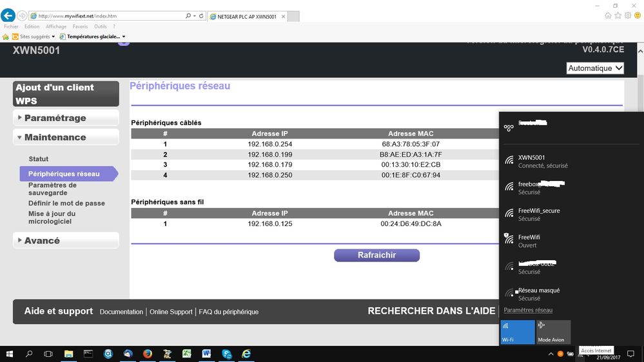The width and height of the screenshot is (644, 362).
Task: Click the search magnifier in address bar
Action: pyautogui.click(x=188, y=16)
